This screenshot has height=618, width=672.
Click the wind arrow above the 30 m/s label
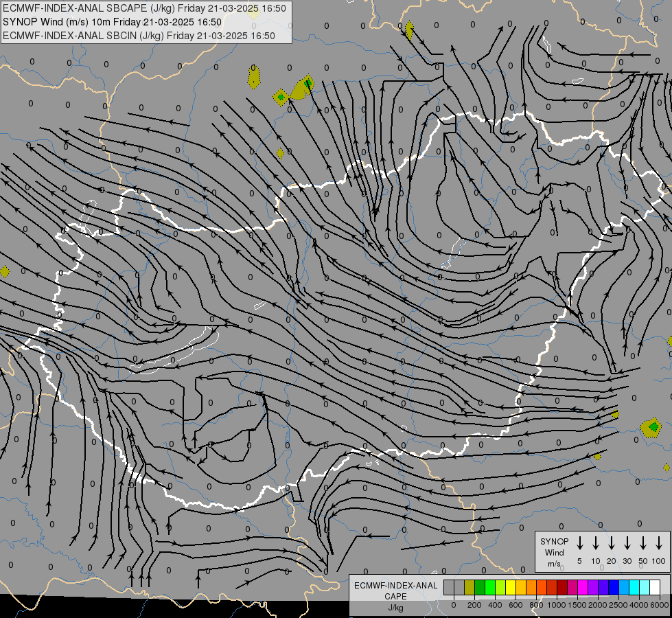[x=627, y=543]
